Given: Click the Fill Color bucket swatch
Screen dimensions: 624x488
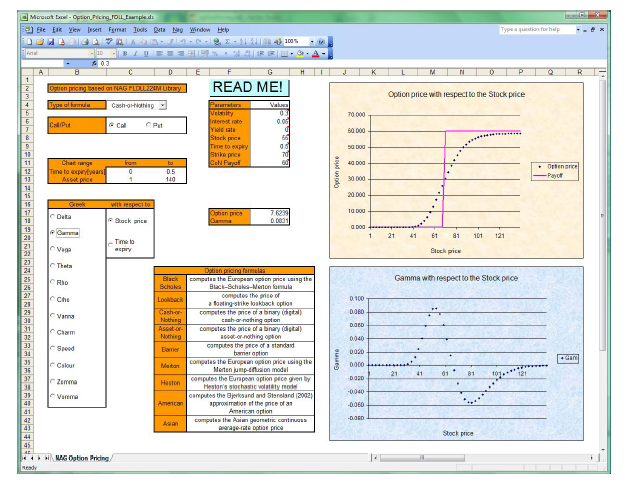Looking at the screenshot, I should tap(301, 53).
